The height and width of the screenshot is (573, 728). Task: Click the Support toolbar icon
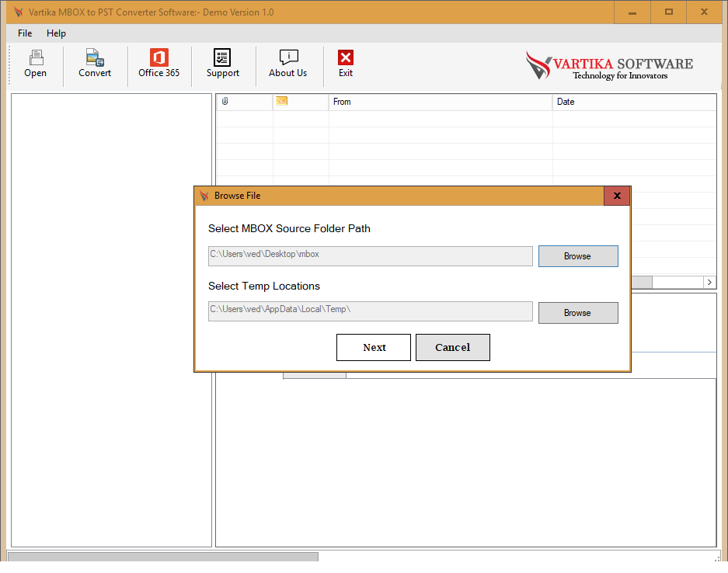pos(222,64)
